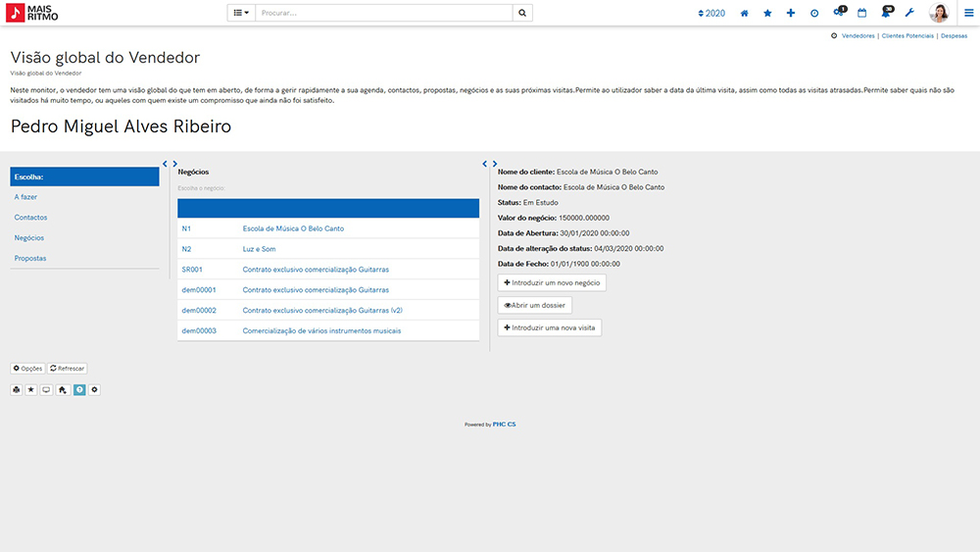Click the wrench tools icon
The width and height of the screenshot is (980, 552).
[909, 13]
